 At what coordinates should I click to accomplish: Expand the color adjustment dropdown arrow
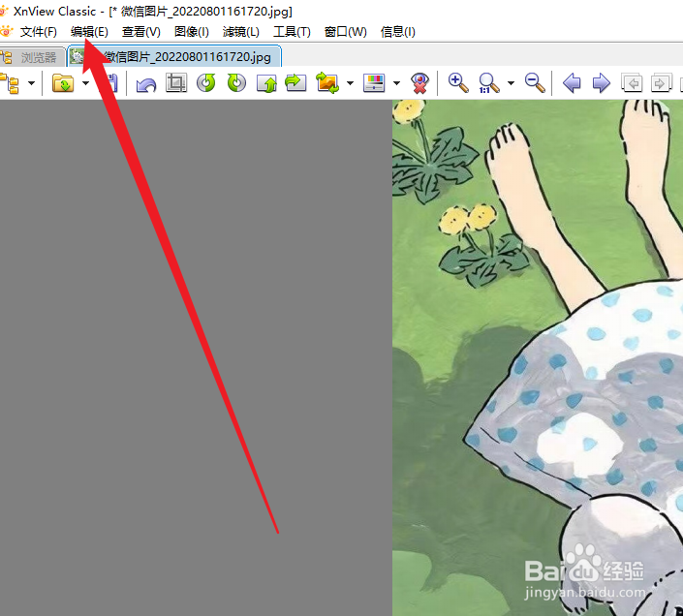[396, 83]
